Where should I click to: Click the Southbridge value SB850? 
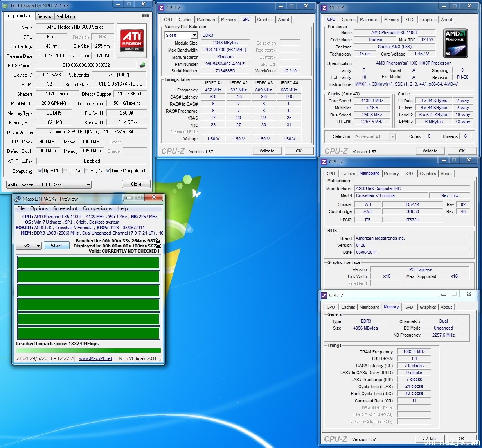click(412, 212)
